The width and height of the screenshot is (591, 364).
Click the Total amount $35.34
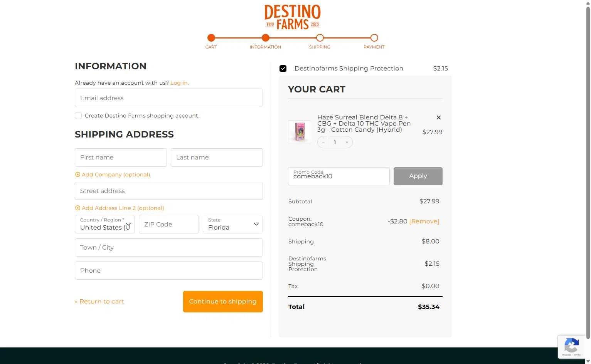click(x=429, y=307)
